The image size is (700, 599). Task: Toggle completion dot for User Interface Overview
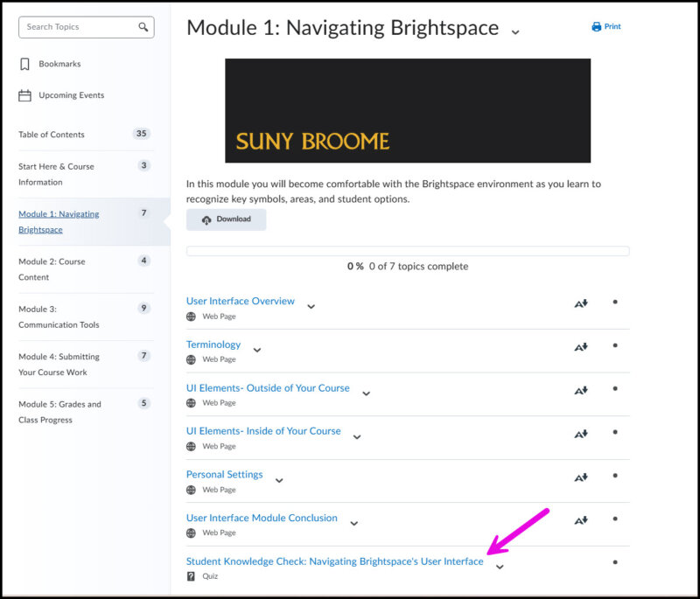615,303
